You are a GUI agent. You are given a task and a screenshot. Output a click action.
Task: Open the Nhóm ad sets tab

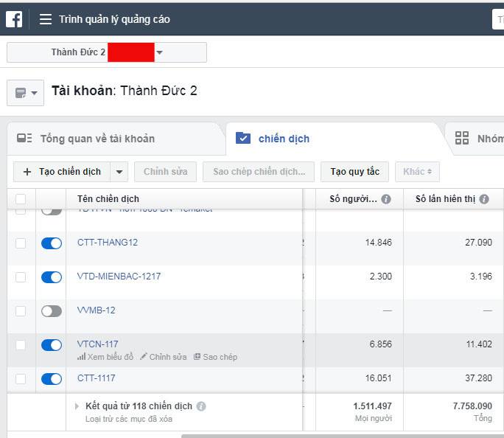click(x=476, y=139)
